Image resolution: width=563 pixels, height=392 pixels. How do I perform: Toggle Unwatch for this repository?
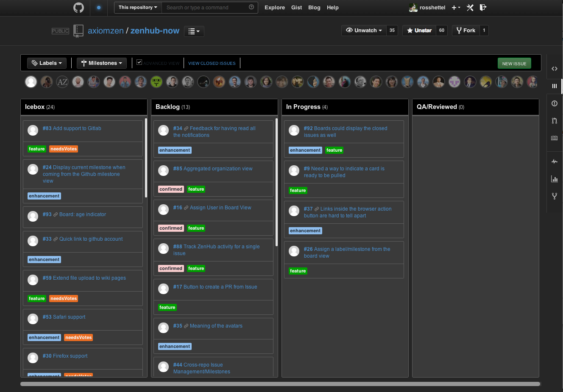point(364,31)
